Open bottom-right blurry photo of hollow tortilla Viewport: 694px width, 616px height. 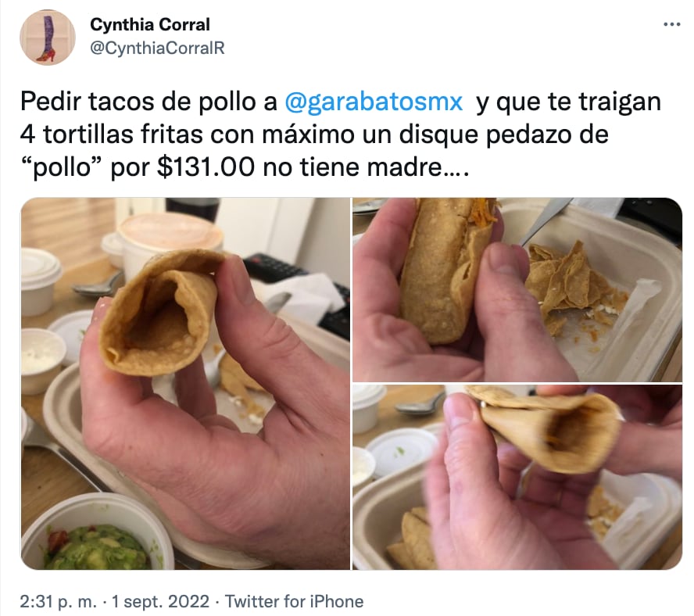click(x=517, y=478)
